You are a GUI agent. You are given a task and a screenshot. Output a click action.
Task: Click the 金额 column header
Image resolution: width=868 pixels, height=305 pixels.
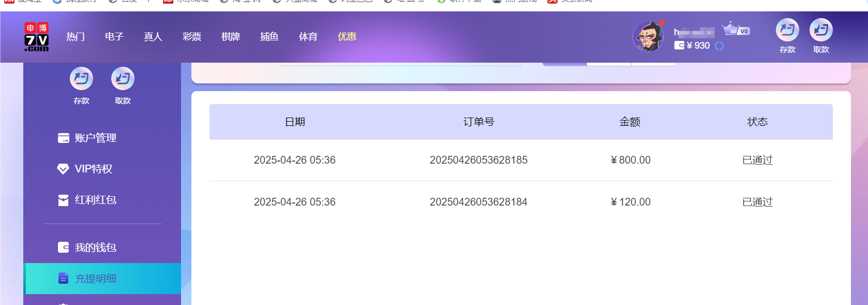(630, 122)
